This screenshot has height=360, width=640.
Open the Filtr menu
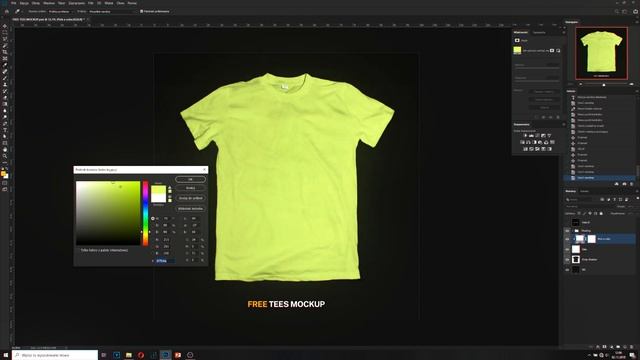pos(91,3)
